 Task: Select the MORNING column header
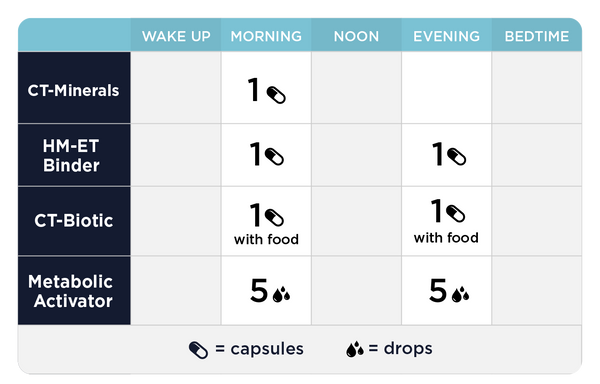click(x=266, y=36)
